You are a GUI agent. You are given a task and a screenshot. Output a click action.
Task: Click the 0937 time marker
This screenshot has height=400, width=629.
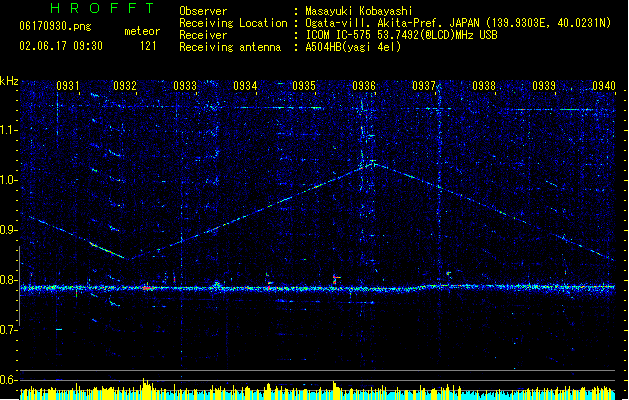point(424,86)
